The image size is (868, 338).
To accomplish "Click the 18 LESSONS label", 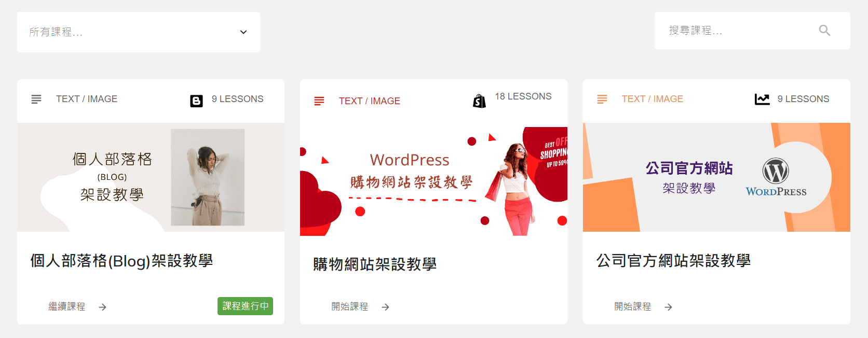I will pos(523,96).
